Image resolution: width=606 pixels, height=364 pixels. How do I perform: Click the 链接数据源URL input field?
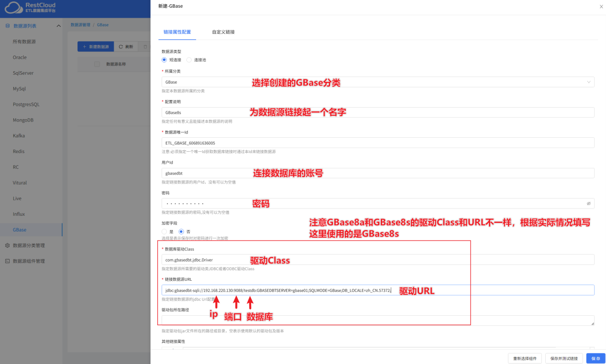[x=378, y=290]
